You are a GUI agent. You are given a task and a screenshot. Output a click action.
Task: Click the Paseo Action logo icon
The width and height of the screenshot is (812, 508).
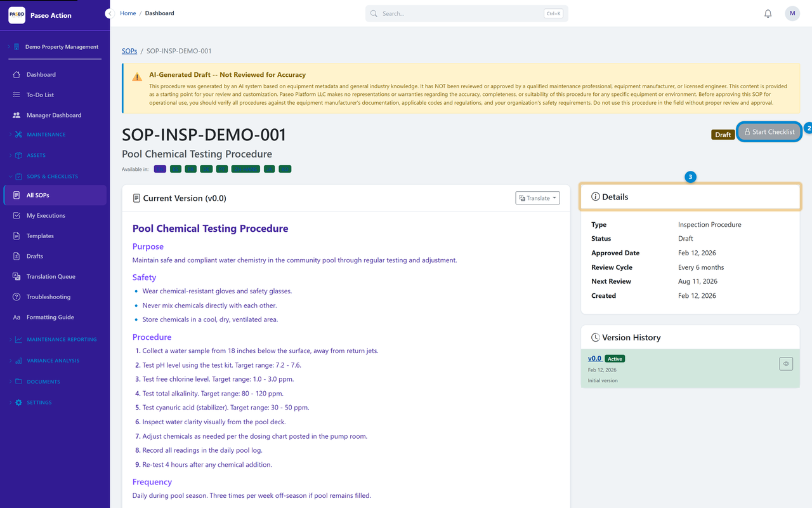pyautogui.click(x=16, y=13)
